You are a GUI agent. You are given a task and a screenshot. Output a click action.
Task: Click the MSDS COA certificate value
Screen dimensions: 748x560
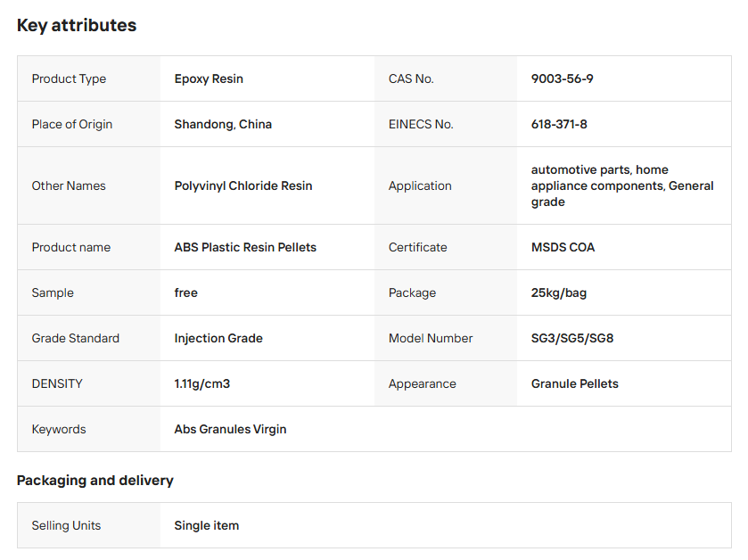[x=563, y=247]
